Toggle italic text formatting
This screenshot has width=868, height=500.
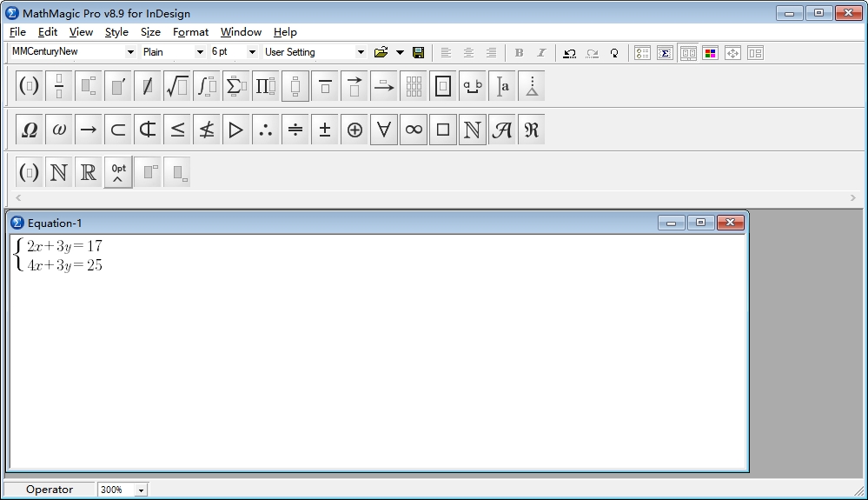pos(541,52)
